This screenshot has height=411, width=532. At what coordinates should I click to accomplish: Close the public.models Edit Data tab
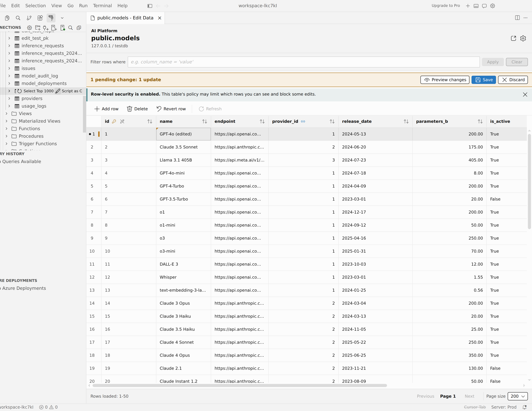pyautogui.click(x=160, y=18)
